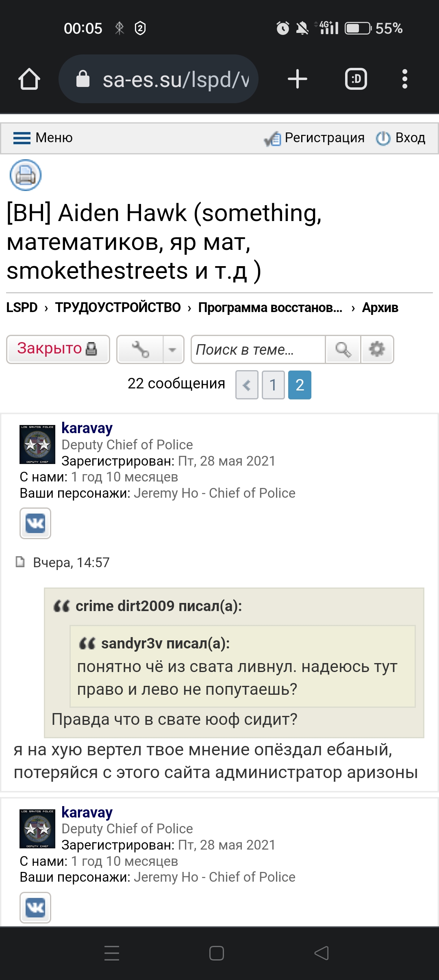
Task: Expand the topic tools dropdown arrow
Action: [x=173, y=349]
